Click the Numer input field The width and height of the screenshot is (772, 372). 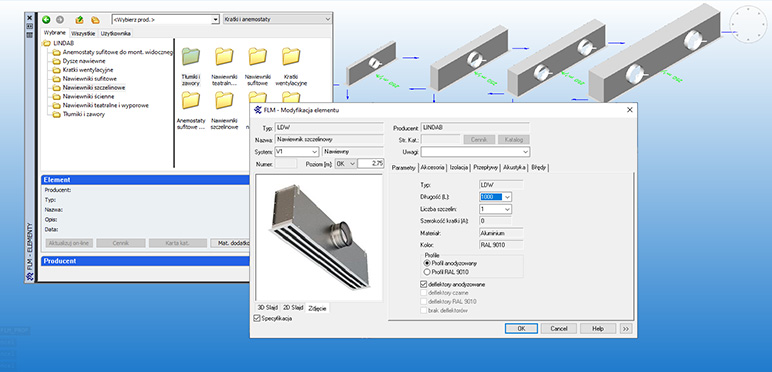coord(286,164)
